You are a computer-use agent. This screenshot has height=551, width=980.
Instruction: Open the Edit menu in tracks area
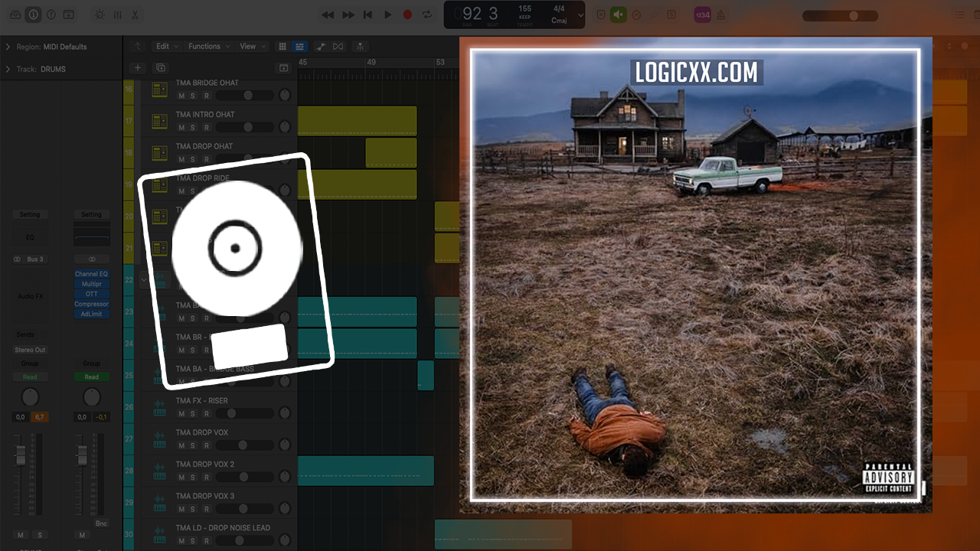pyautogui.click(x=167, y=47)
